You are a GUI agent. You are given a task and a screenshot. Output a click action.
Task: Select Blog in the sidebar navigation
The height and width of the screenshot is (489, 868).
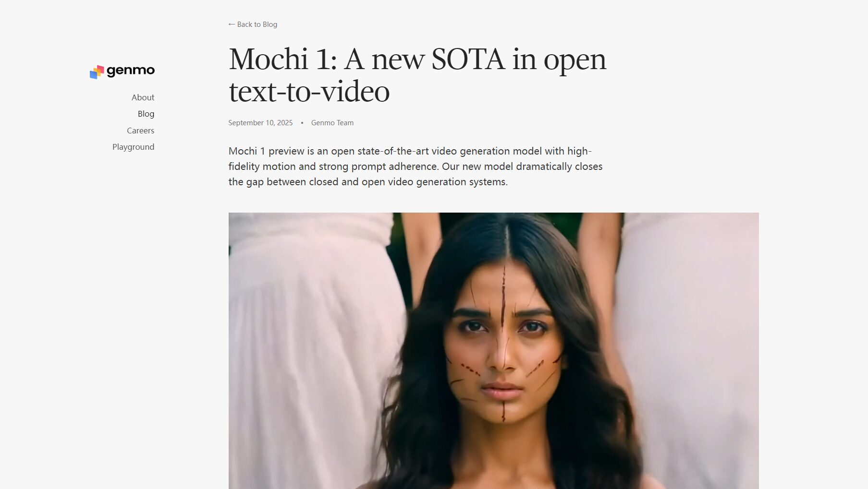(x=146, y=114)
